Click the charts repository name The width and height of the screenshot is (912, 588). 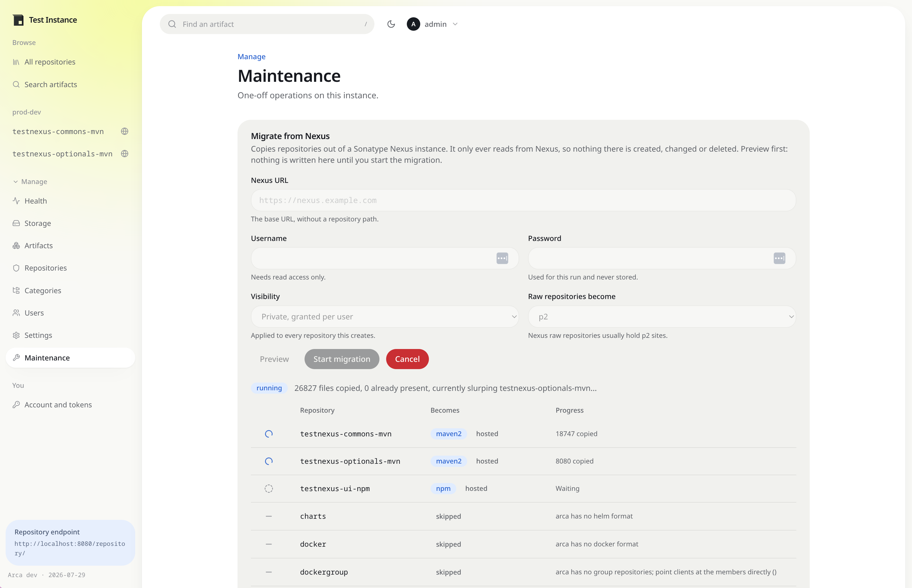click(313, 516)
